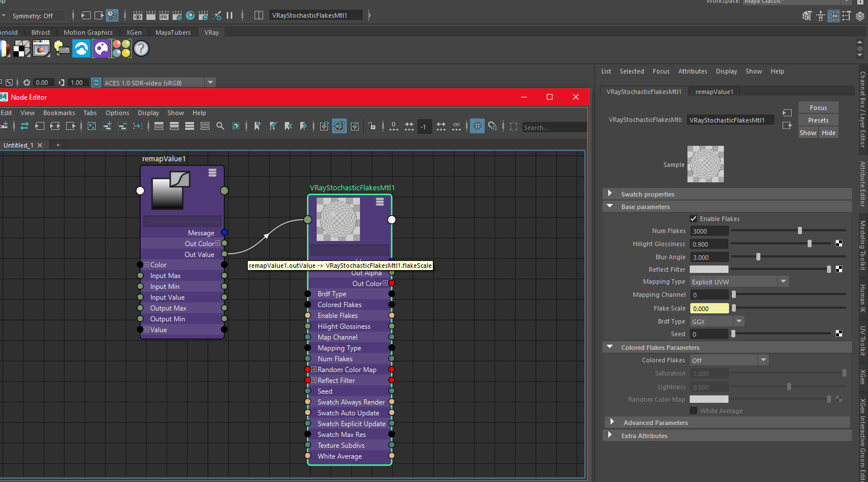The image size is (868, 482).
Task: Open the Attributes menu in Attribute Editor
Action: click(x=693, y=71)
